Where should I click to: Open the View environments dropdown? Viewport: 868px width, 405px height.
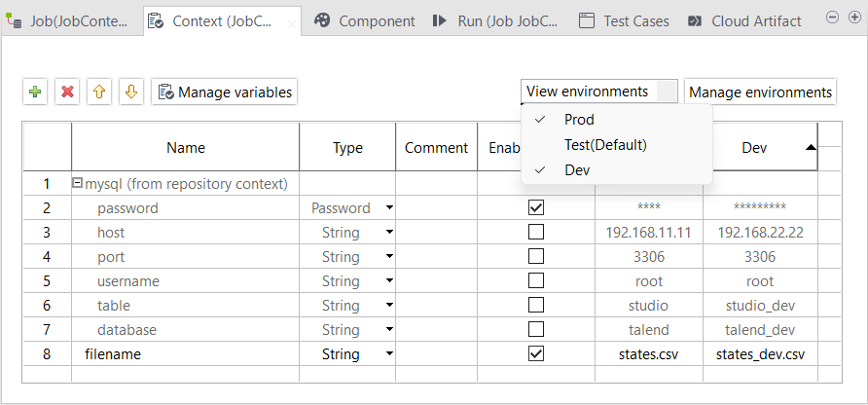coord(598,92)
